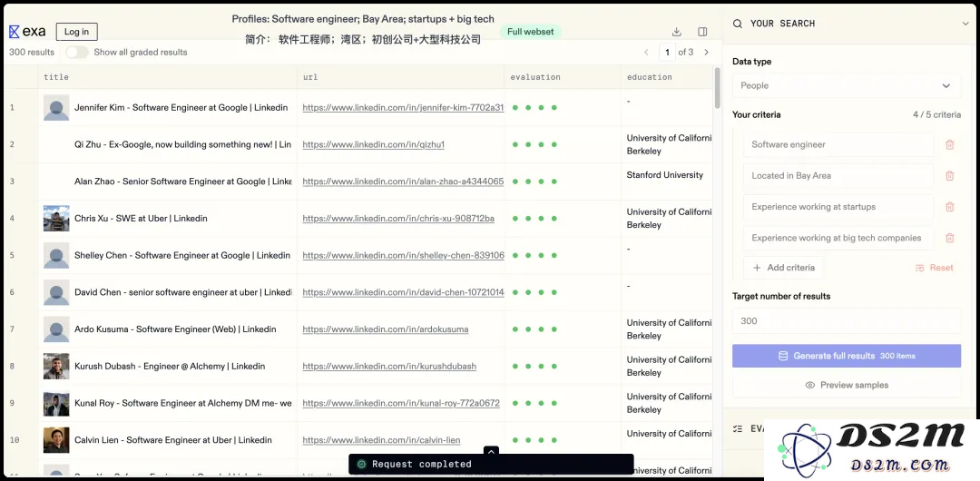Screen dimensions: 980x481
Task: Click Calvin Lien's profile photo
Action: pos(56,440)
